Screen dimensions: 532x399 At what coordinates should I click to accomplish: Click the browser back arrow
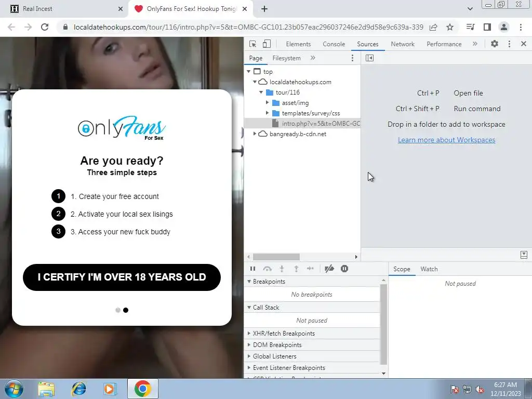[x=11, y=27]
